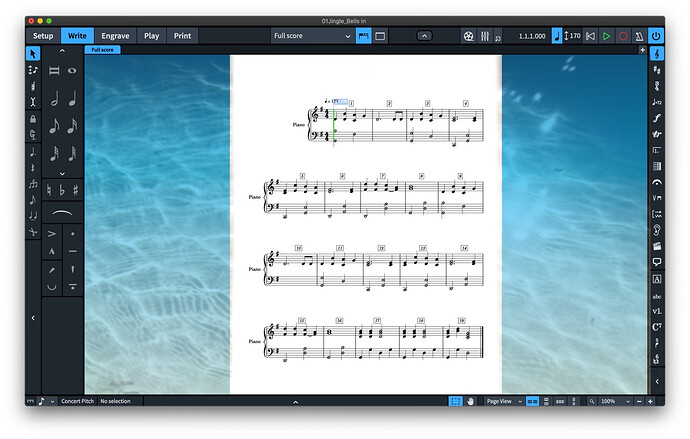Select the whole note duration
This screenshot has width=690, height=439.
(72, 71)
